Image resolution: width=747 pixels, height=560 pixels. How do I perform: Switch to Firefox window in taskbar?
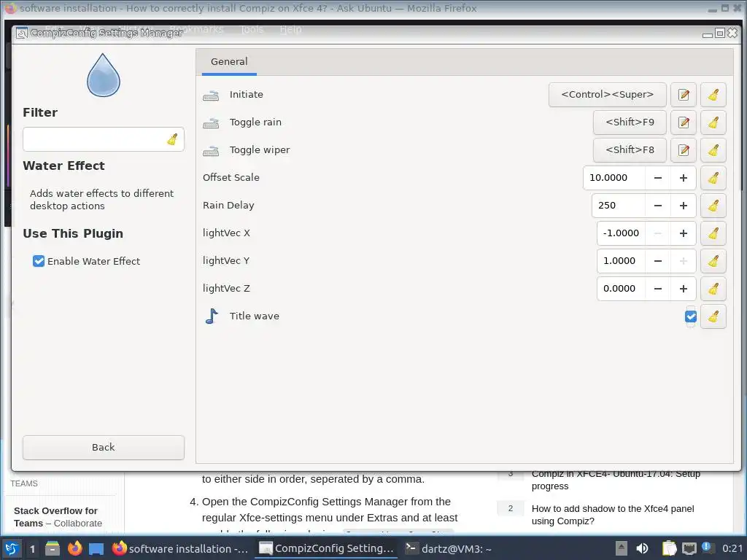(180, 548)
